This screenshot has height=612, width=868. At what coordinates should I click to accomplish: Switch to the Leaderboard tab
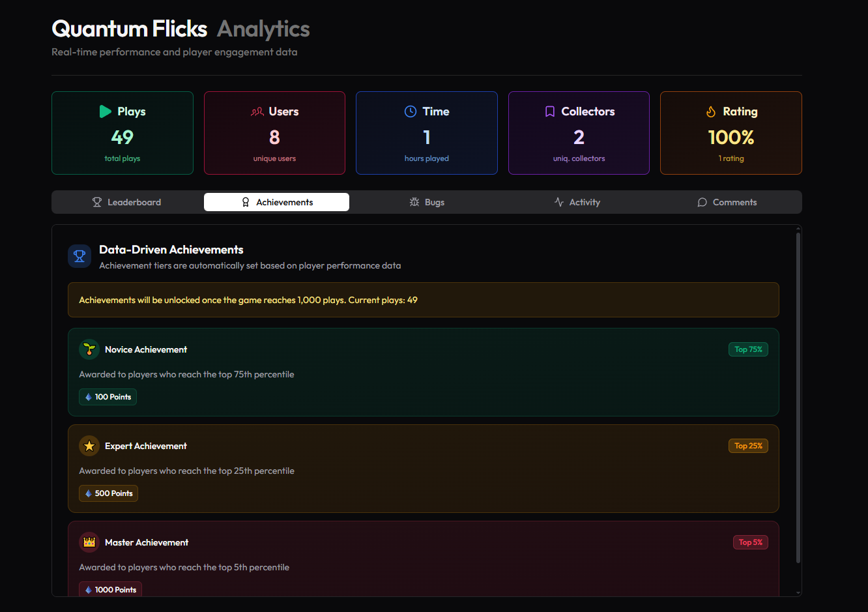coord(127,202)
